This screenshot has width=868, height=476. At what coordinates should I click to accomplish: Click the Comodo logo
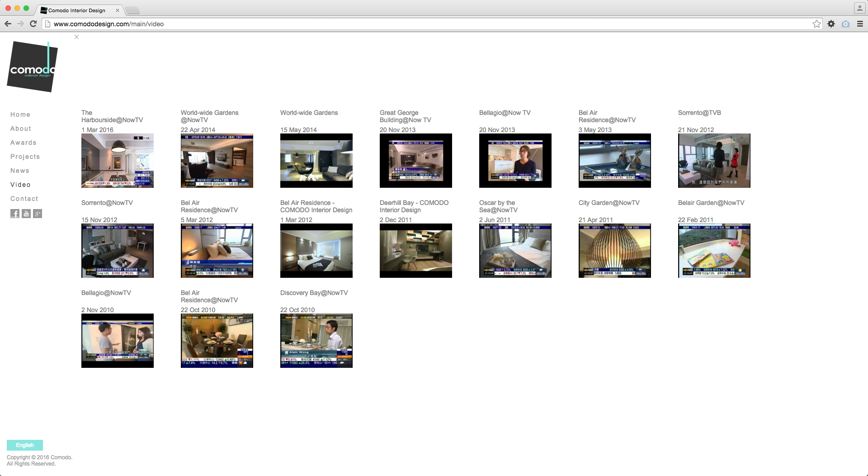click(x=32, y=67)
